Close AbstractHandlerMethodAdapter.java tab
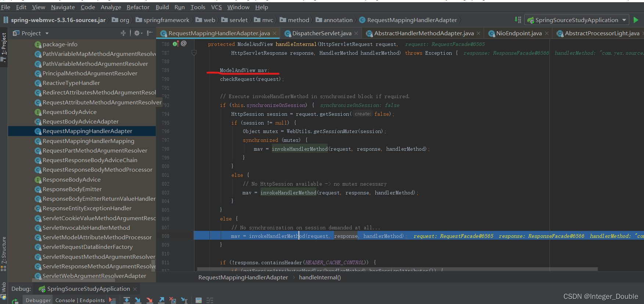Screen dimensions: 644x304 click(478, 33)
